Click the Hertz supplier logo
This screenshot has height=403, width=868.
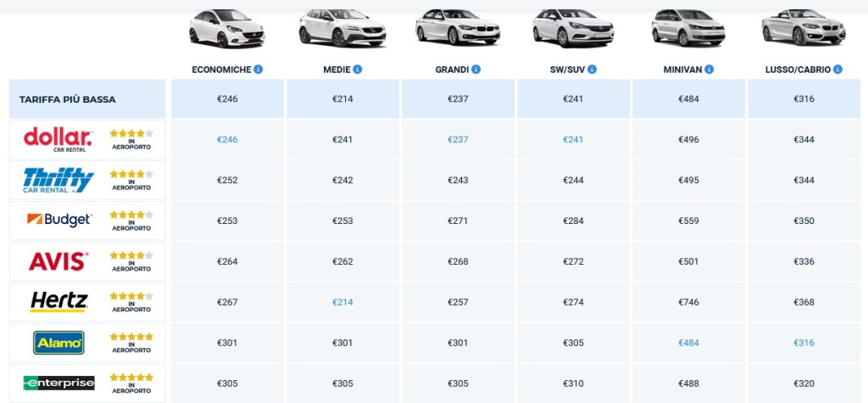click(x=58, y=302)
